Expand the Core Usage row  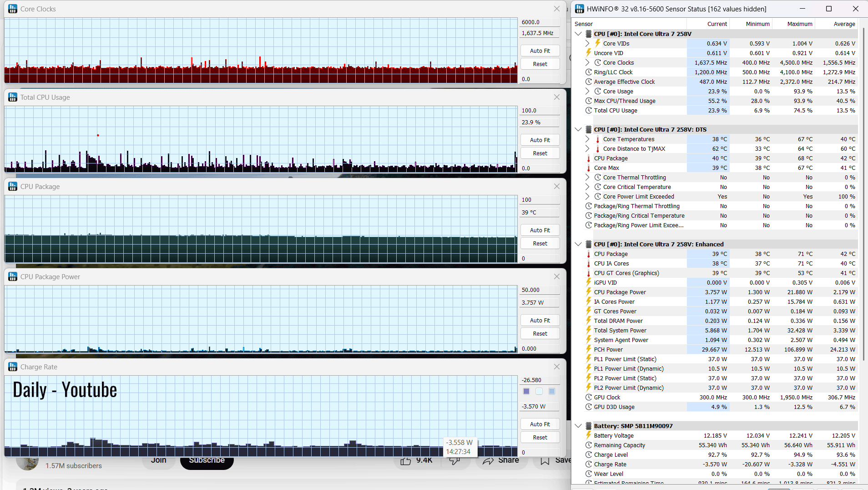[x=587, y=91]
